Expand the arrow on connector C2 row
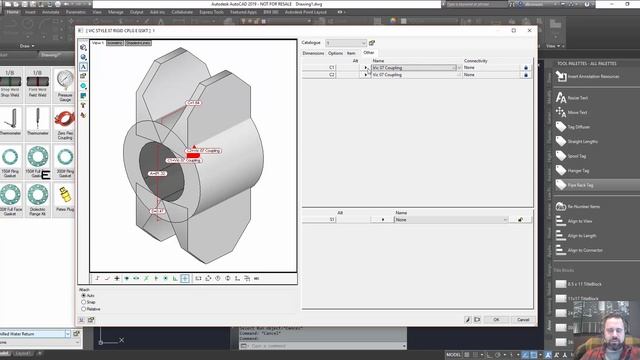The width and height of the screenshot is (640, 360). point(365,75)
